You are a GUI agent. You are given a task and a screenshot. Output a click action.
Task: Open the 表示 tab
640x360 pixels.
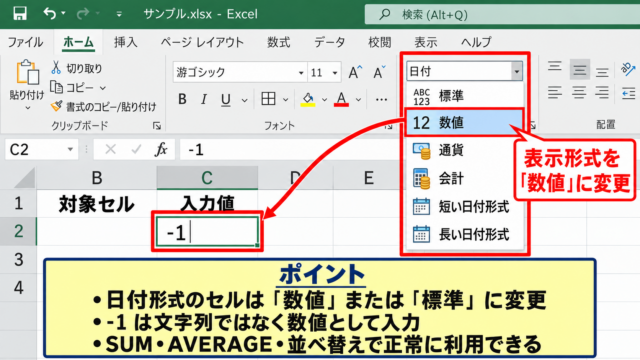(x=426, y=42)
